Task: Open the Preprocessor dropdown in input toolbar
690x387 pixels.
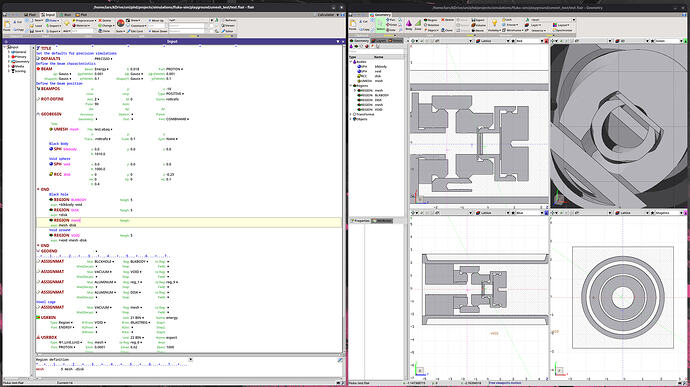Action: 83,20
